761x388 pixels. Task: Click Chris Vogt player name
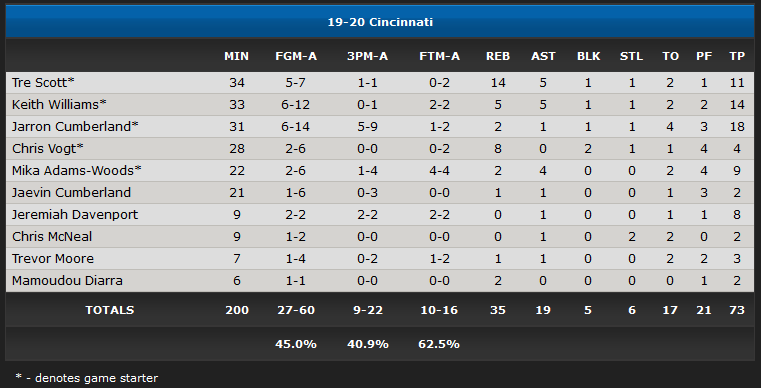[48, 149]
